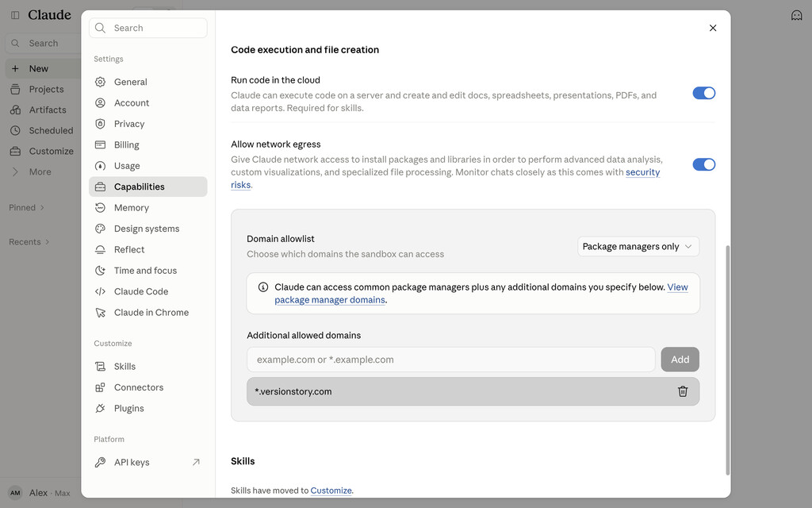The image size is (812, 508).
Task: Click the Claude Code brackets icon
Action: [101, 291]
